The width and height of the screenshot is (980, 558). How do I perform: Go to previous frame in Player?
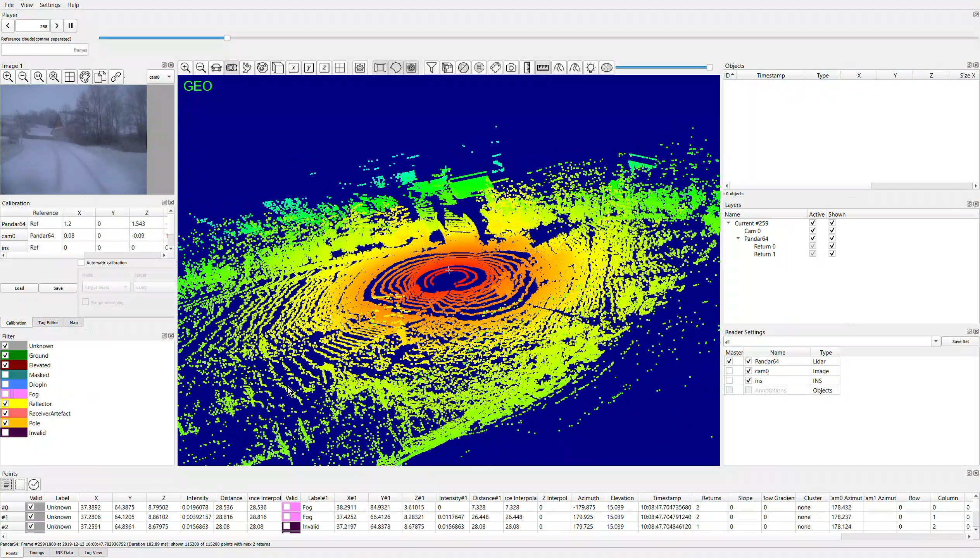tap(8, 26)
